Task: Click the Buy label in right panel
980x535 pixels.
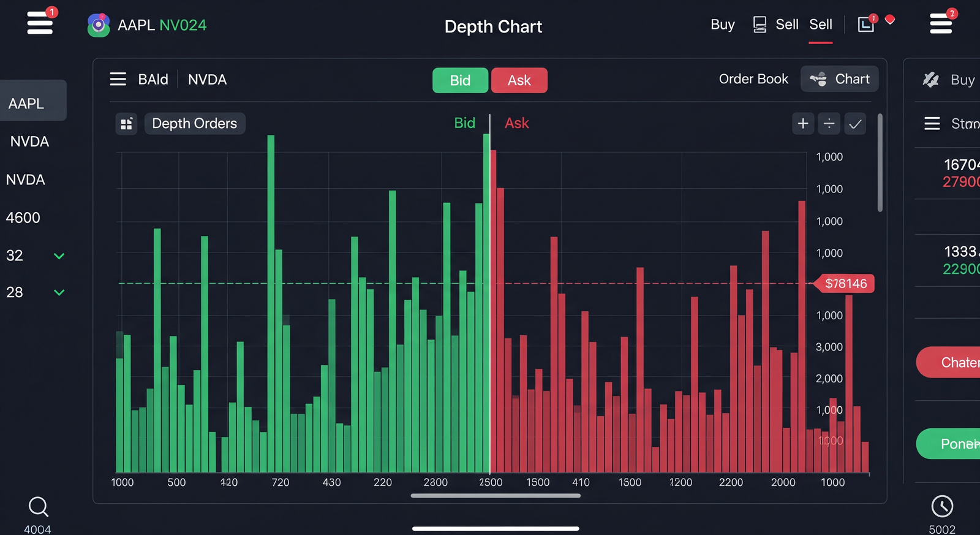Action: pyautogui.click(x=963, y=80)
